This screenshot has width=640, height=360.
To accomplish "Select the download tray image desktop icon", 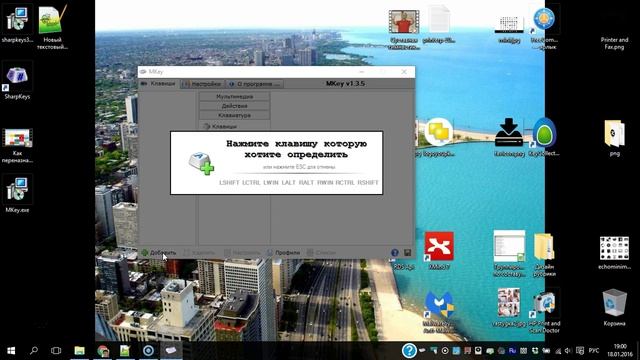I will (x=509, y=137).
